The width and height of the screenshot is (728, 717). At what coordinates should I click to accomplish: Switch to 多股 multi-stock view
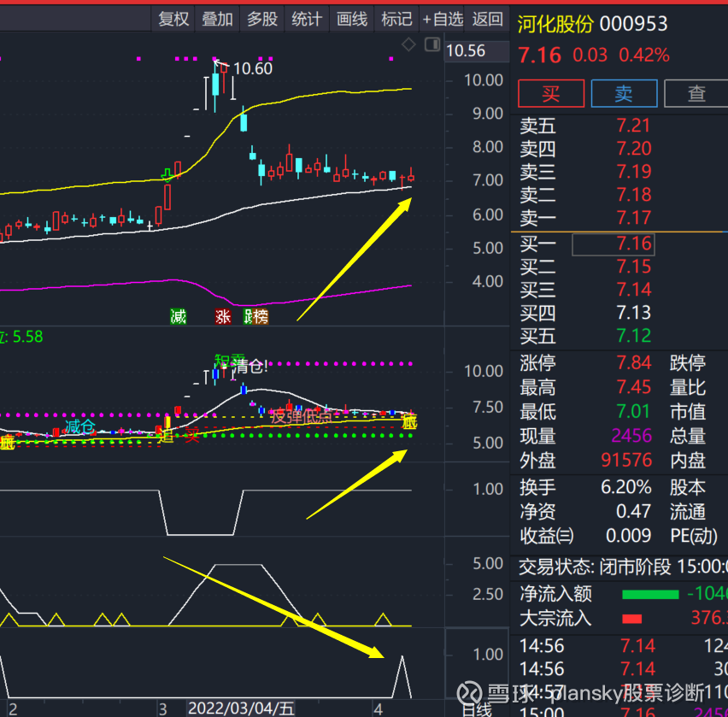click(261, 19)
